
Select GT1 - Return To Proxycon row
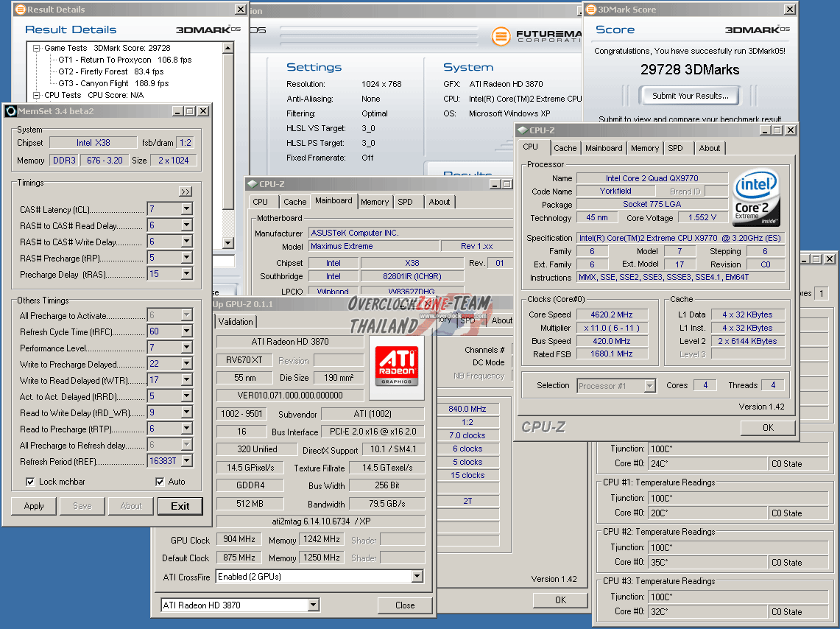tap(124, 60)
